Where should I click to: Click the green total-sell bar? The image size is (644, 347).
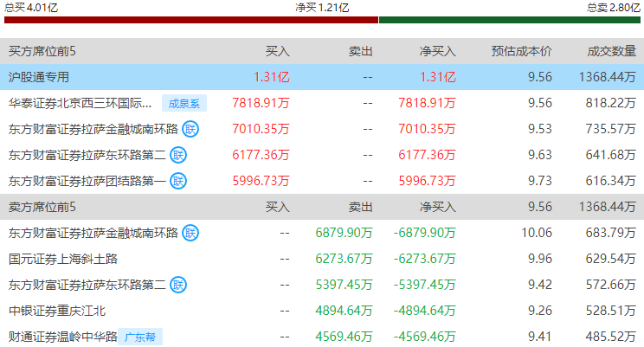(x=510, y=20)
